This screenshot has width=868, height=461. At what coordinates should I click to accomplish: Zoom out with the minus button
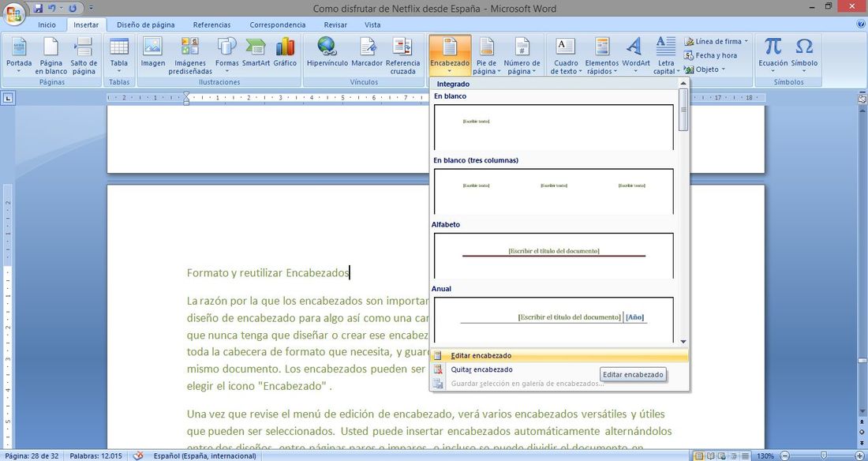pyautogui.click(x=784, y=456)
